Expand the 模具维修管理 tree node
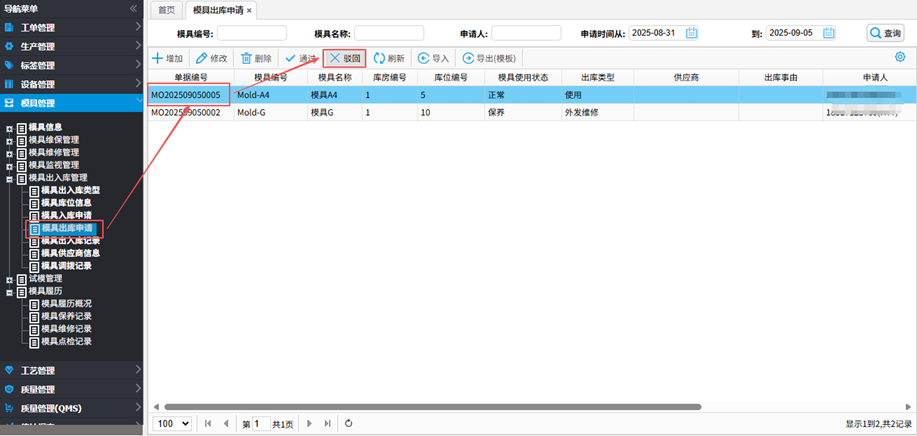This screenshot has height=436, width=917. 9,153
